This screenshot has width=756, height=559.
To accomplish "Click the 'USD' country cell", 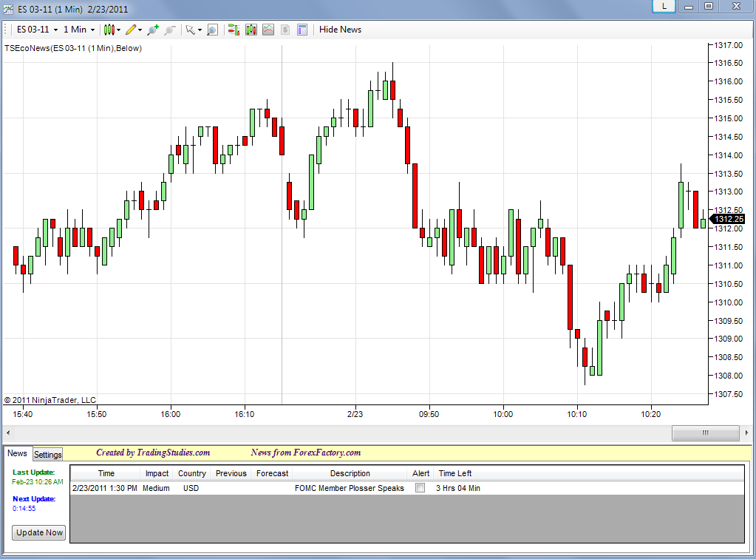I will coord(191,488).
